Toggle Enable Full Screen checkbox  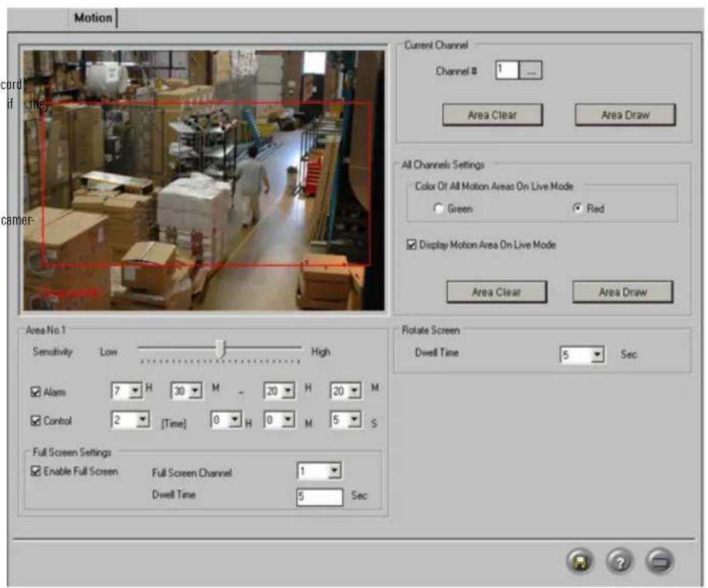tap(35, 471)
